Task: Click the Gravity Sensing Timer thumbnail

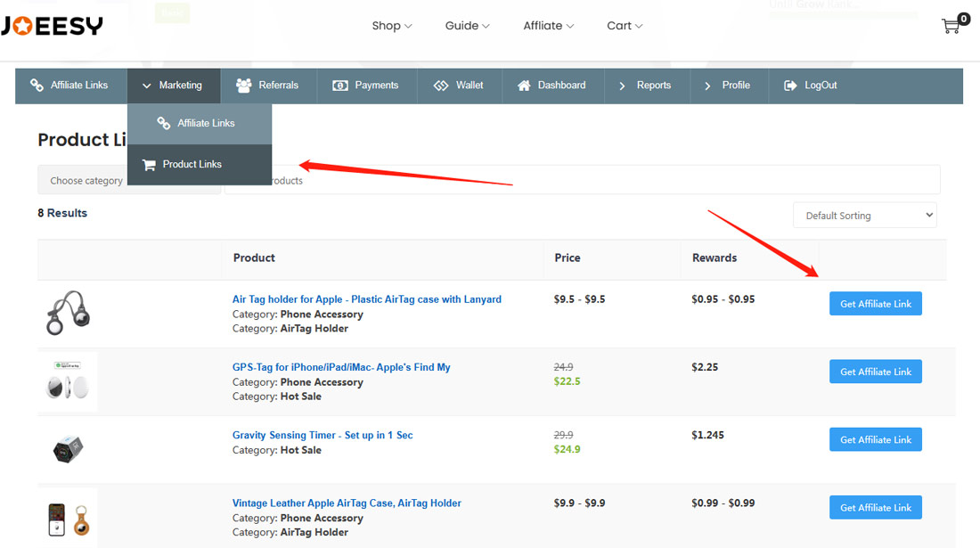Action: (68, 449)
